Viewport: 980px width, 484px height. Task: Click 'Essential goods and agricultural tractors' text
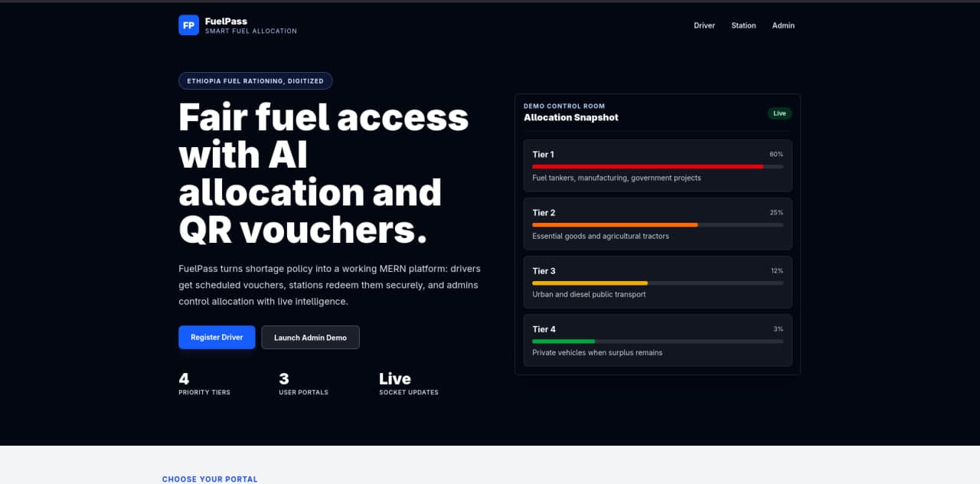coord(600,236)
